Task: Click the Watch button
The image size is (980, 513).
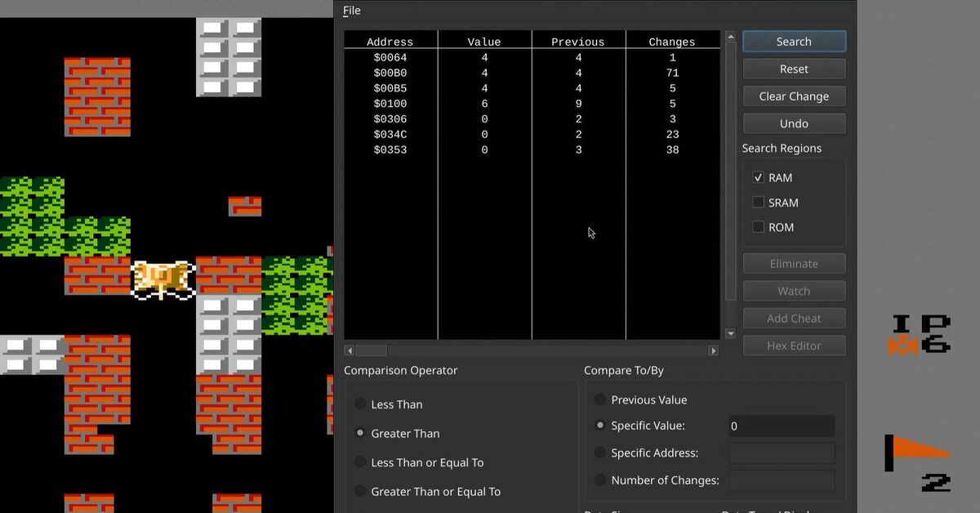Action: point(794,291)
